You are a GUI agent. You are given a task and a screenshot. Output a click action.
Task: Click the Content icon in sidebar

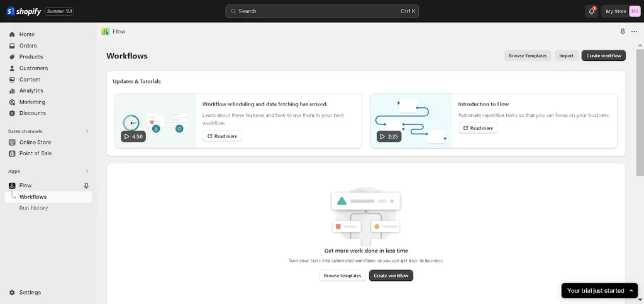tap(12, 80)
